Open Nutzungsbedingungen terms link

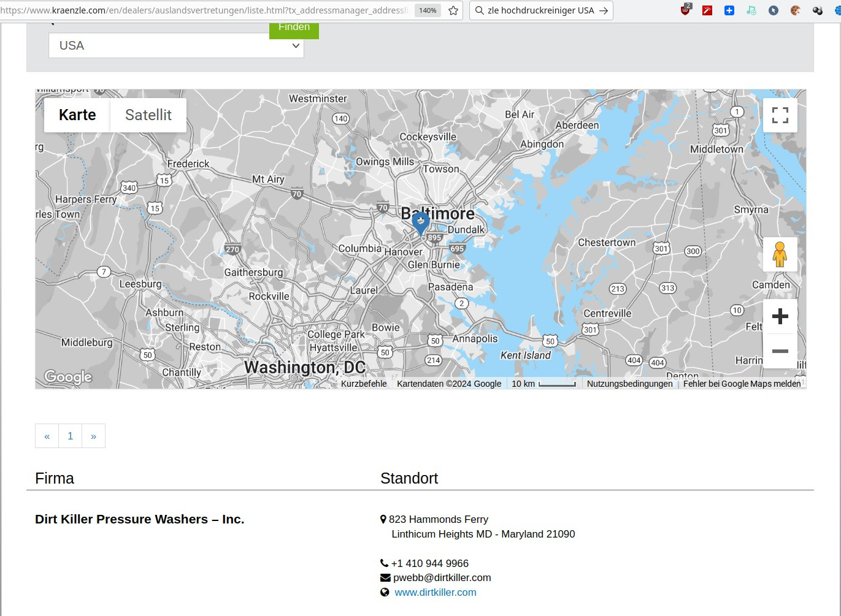(x=629, y=384)
